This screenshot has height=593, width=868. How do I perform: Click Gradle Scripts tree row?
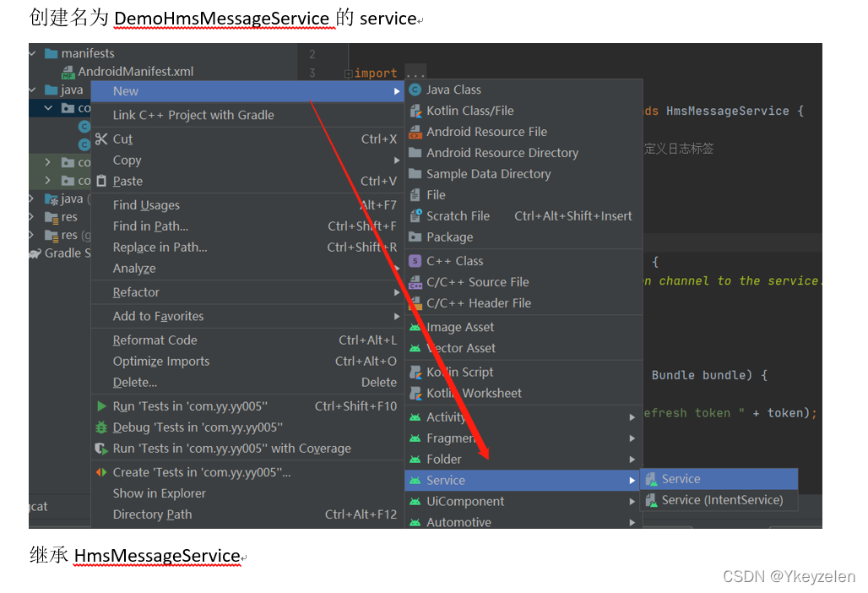click(x=60, y=253)
